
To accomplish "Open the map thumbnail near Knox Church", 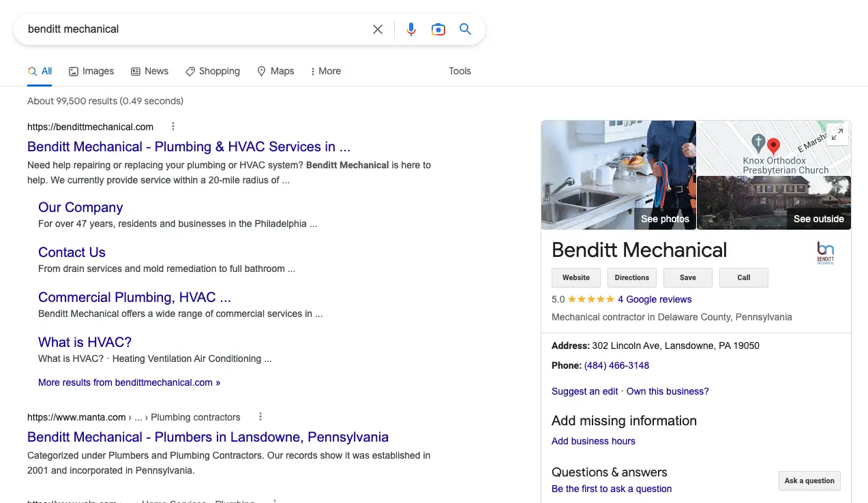I will 774,148.
